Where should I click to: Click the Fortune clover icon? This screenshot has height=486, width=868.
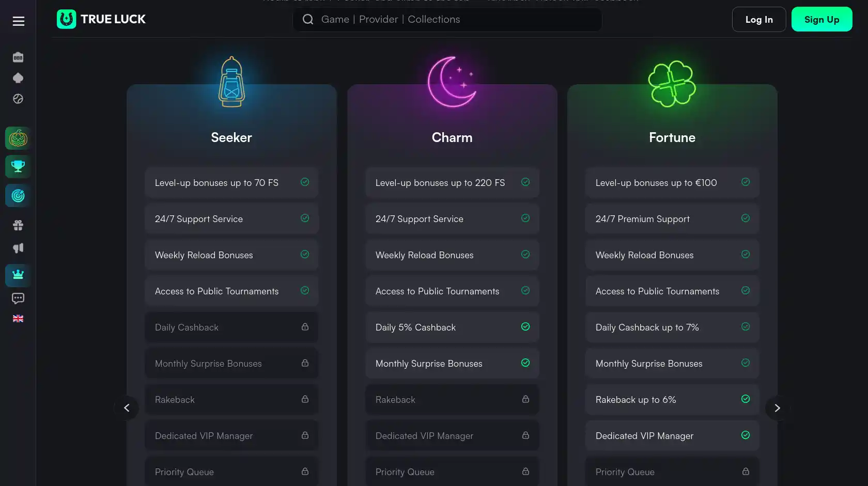tap(672, 84)
